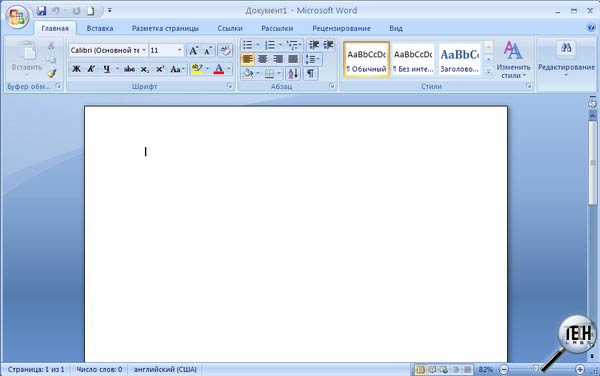
Task: Open the Office button menu
Action: [x=17, y=17]
